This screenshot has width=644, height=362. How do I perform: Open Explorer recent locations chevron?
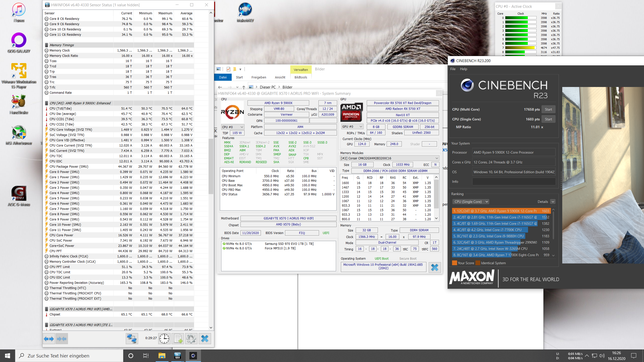click(237, 87)
